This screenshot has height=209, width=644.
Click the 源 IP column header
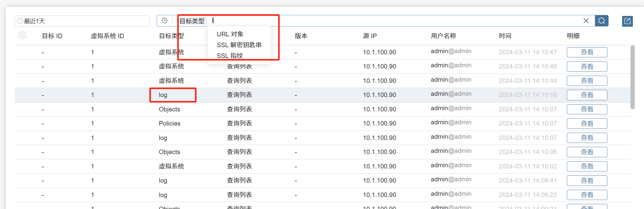pos(370,36)
